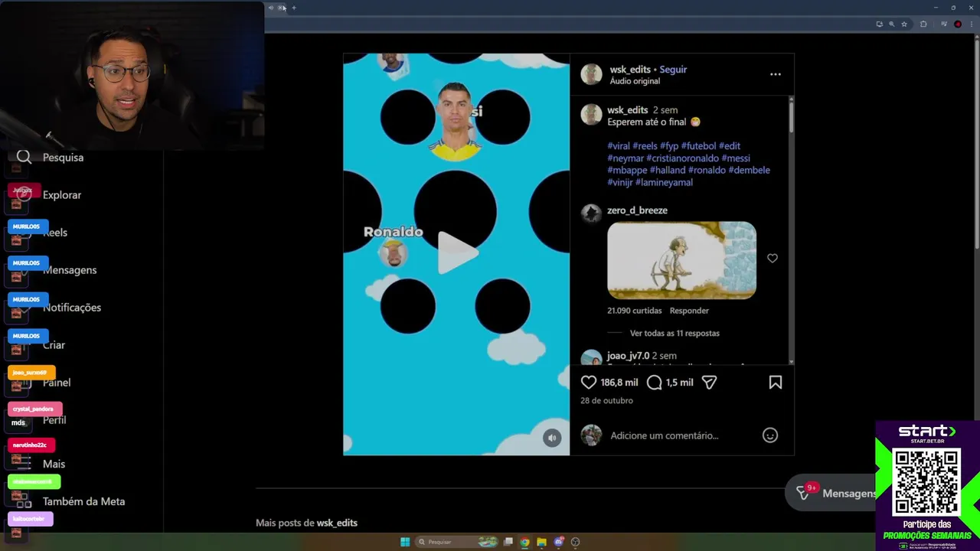
Task: Click the 28 de outubro post date
Action: point(606,400)
